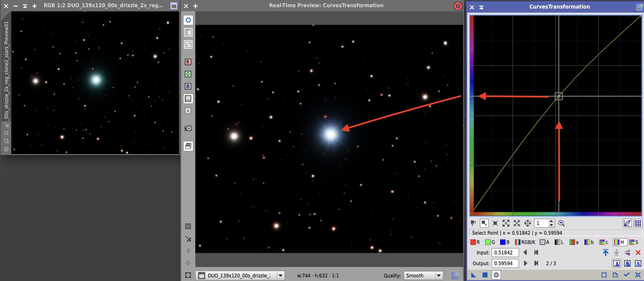Toggle the mask preview icon in Real-Time Preview
Image resolution: width=644 pixels, height=281 pixels.
[x=188, y=32]
